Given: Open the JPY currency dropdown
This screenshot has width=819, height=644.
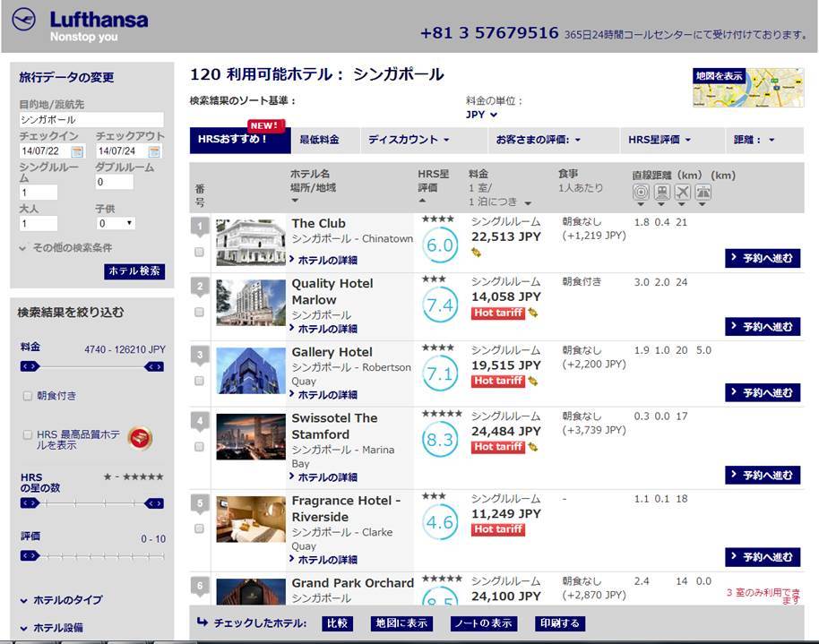Looking at the screenshot, I should 481,115.
